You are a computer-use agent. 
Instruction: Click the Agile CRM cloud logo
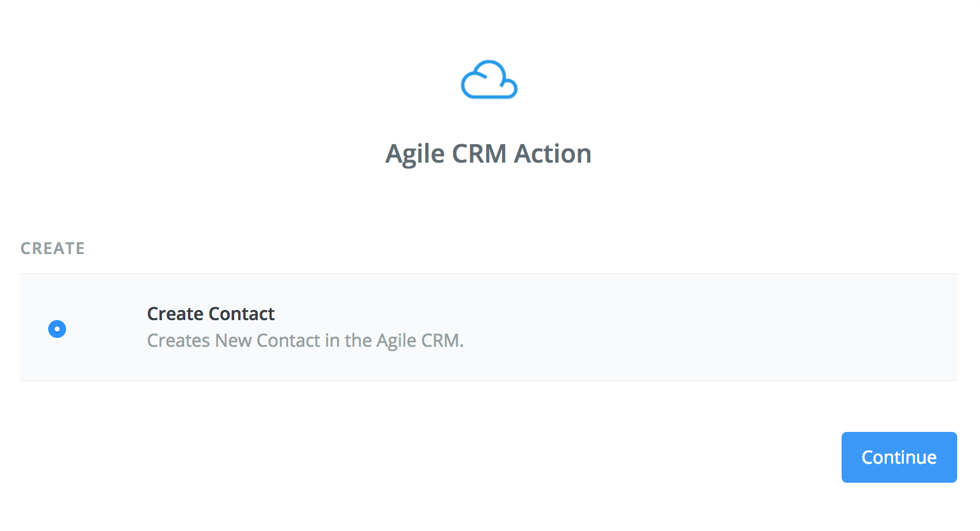point(489,80)
